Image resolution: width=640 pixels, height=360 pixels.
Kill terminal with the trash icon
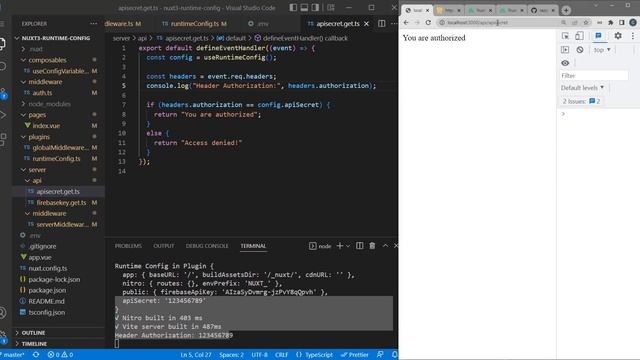[372, 246]
